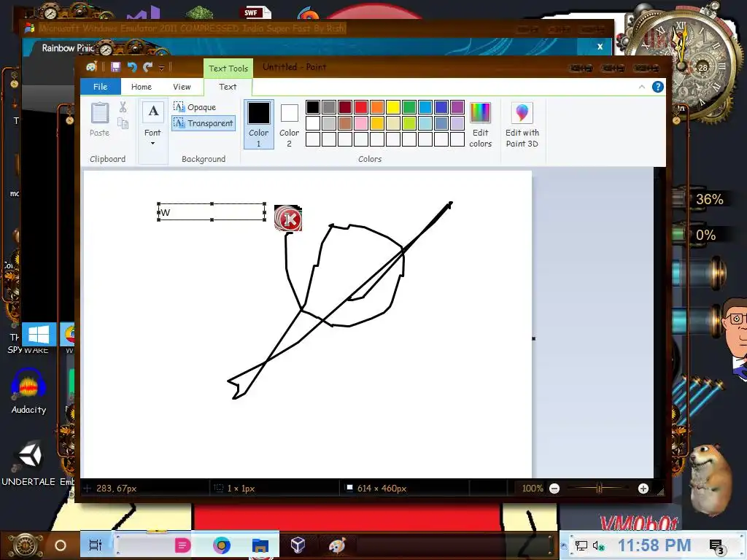Select Opaque text background
Viewport: 747px width, 560px height.
(195, 107)
